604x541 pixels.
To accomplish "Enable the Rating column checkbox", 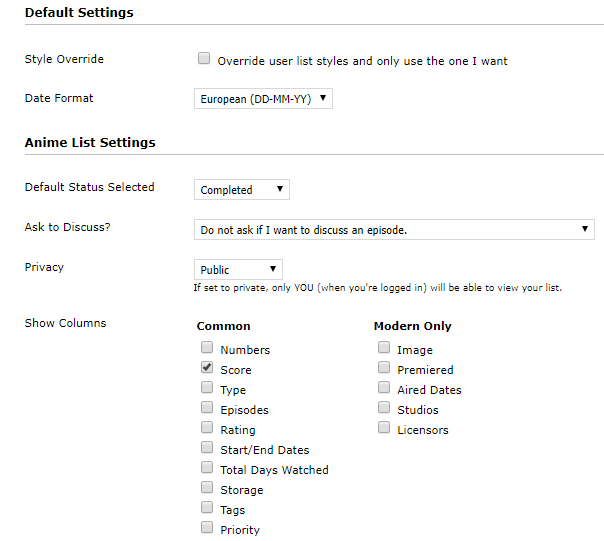I will [x=207, y=428].
